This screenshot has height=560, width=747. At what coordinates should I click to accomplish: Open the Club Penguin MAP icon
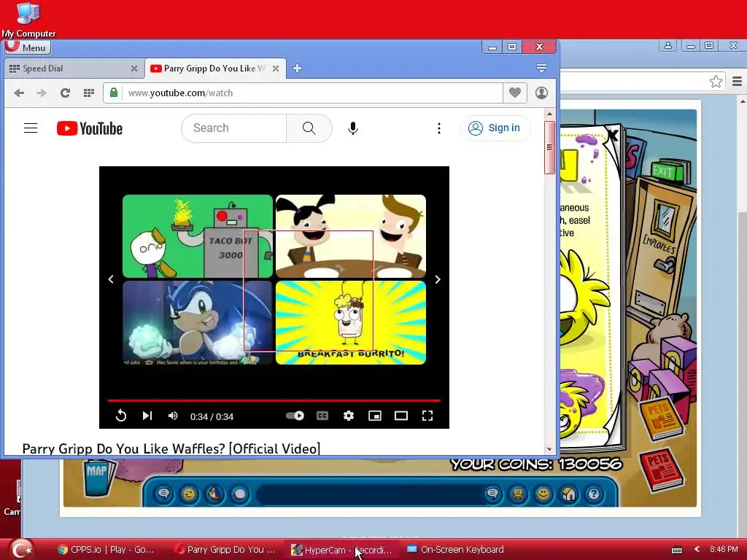[x=98, y=478]
